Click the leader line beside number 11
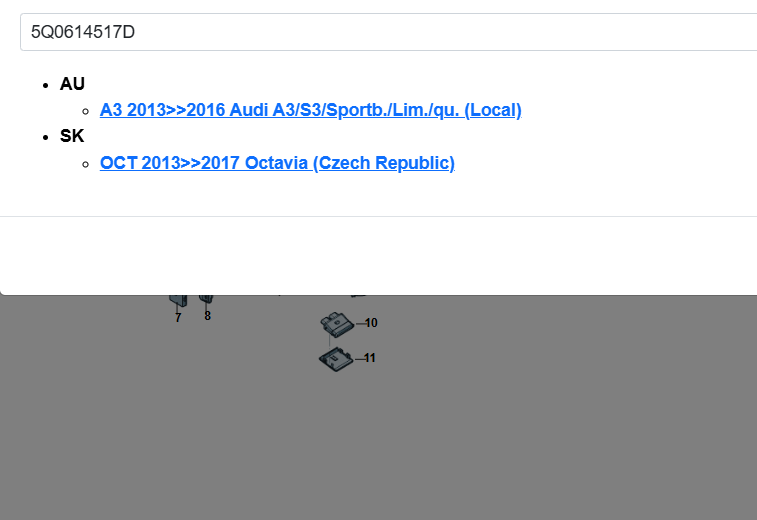Screen dimensions: 757x520 pos(357,358)
